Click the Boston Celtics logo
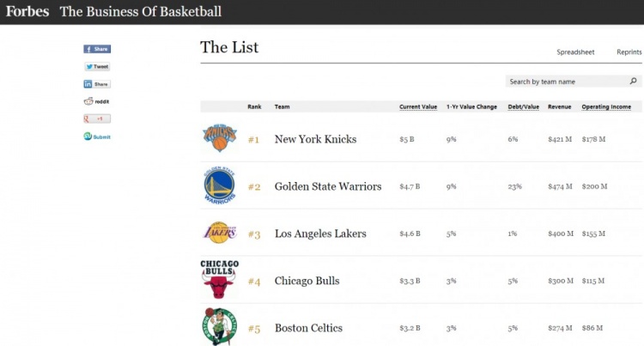The height and width of the screenshot is (346, 644). [x=218, y=327]
